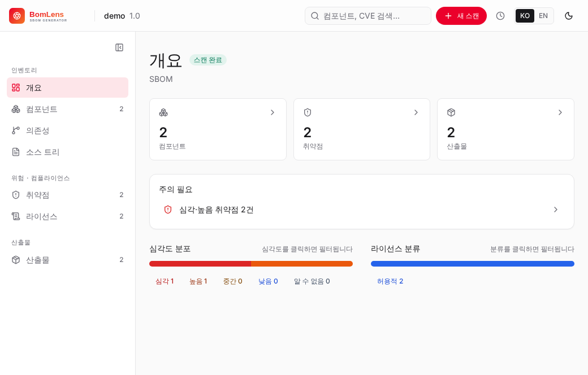
Task: Click the demo 1.0 project name
Action: [x=122, y=16]
